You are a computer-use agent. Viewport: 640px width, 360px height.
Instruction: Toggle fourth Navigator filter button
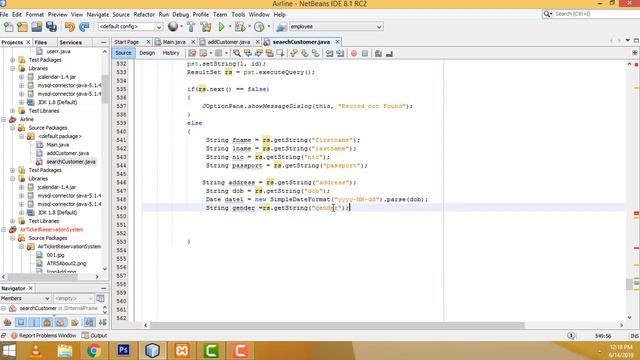47,322
